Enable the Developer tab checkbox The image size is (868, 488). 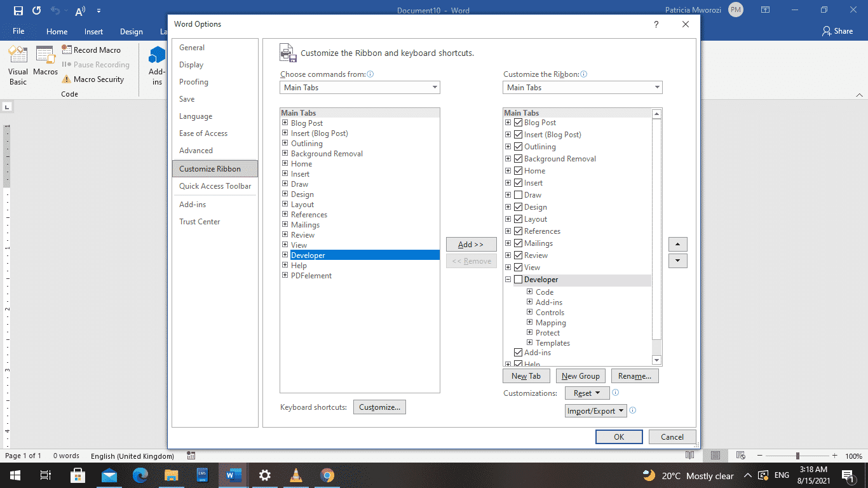(518, 280)
